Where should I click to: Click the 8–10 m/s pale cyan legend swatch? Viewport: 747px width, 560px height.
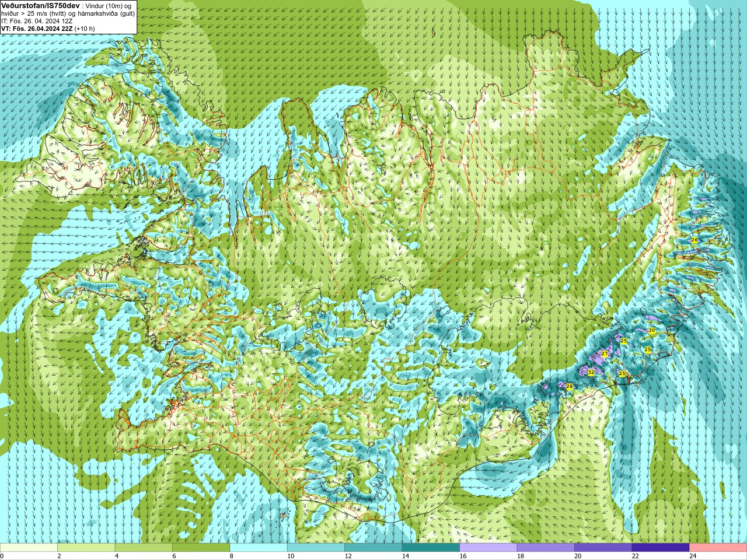pos(259,548)
